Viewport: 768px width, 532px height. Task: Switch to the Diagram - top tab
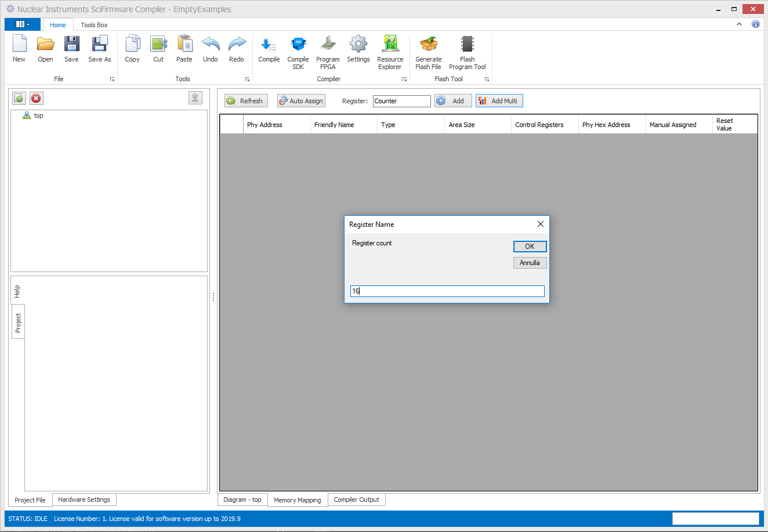click(x=242, y=500)
